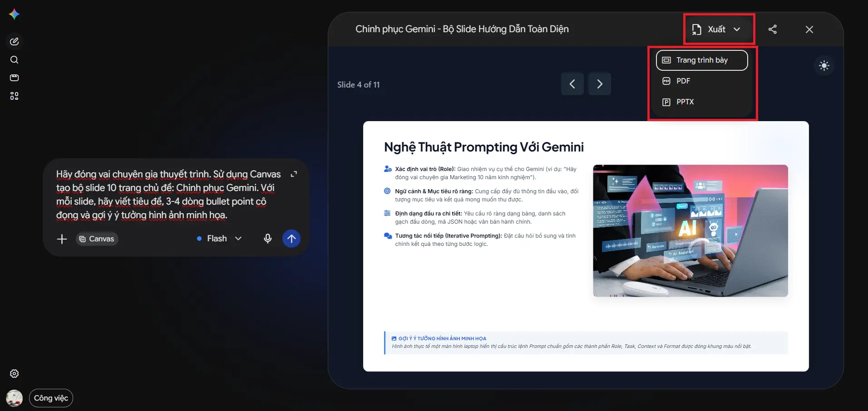Click the target icon beside second bullet
Screen dimensions: 868x411
387,191
